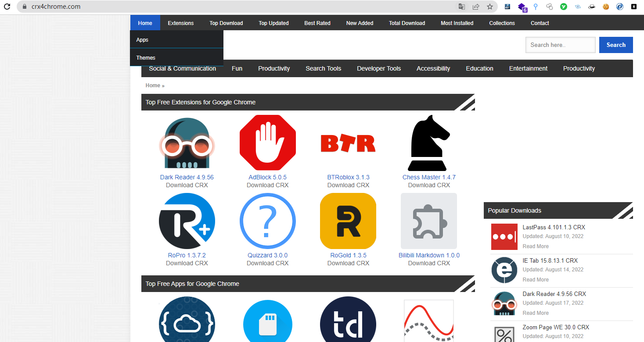Image resolution: width=644 pixels, height=342 pixels.
Task: Open the Home menu in top navigation
Action: pyautogui.click(x=145, y=23)
